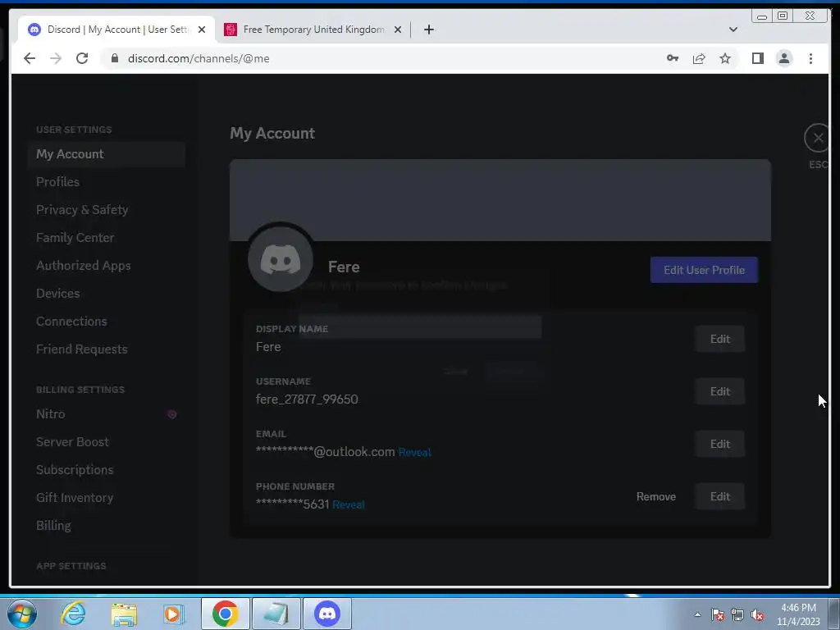The width and height of the screenshot is (840, 630).
Task: Click the share page icon
Action: click(699, 58)
